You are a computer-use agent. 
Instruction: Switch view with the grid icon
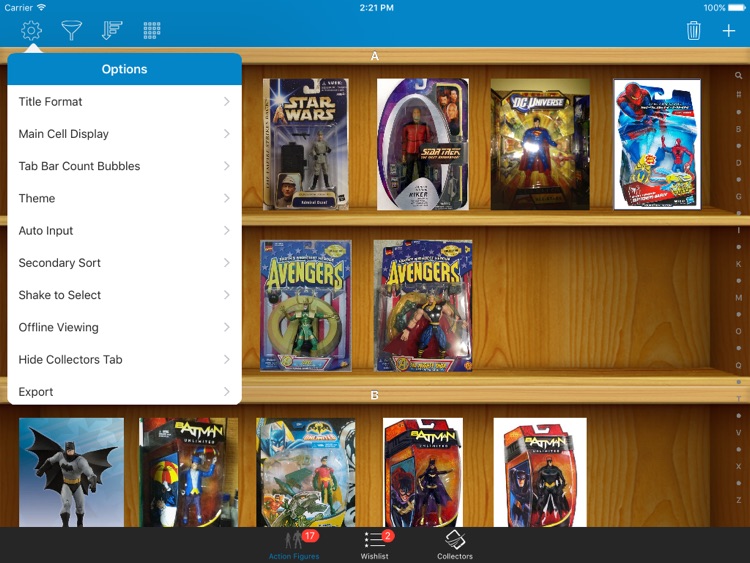(152, 31)
